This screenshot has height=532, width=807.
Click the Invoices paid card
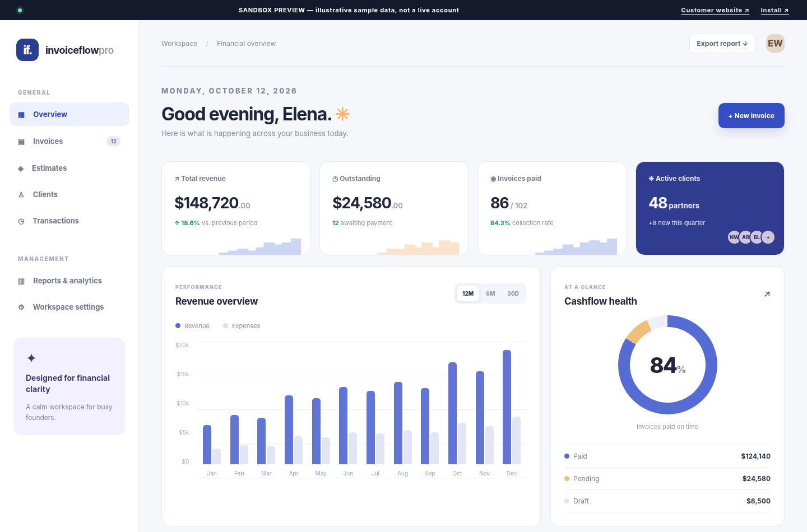pos(552,208)
